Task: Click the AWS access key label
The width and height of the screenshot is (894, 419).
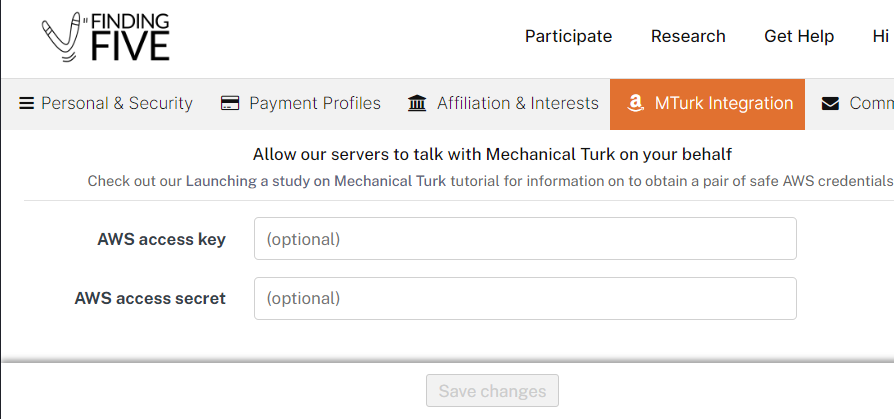Action: (161, 239)
